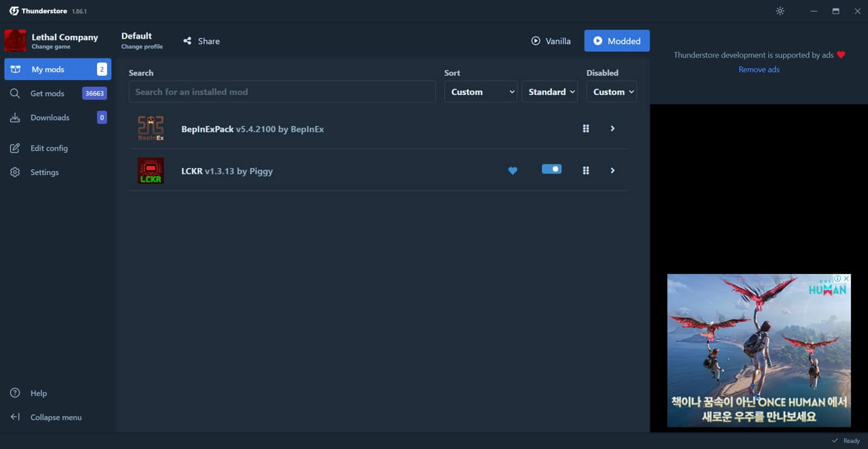Click the Once Human advertisement image
This screenshot has width=868, height=449.
point(759,351)
